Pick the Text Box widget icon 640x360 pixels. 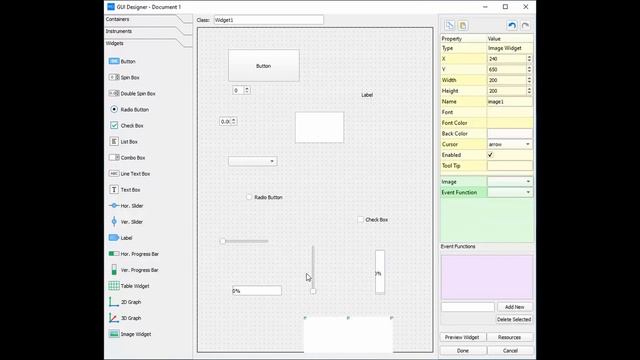point(114,190)
